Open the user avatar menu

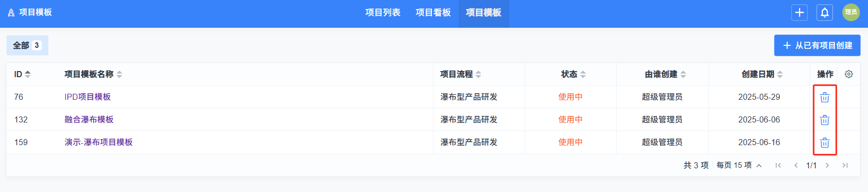coord(851,13)
